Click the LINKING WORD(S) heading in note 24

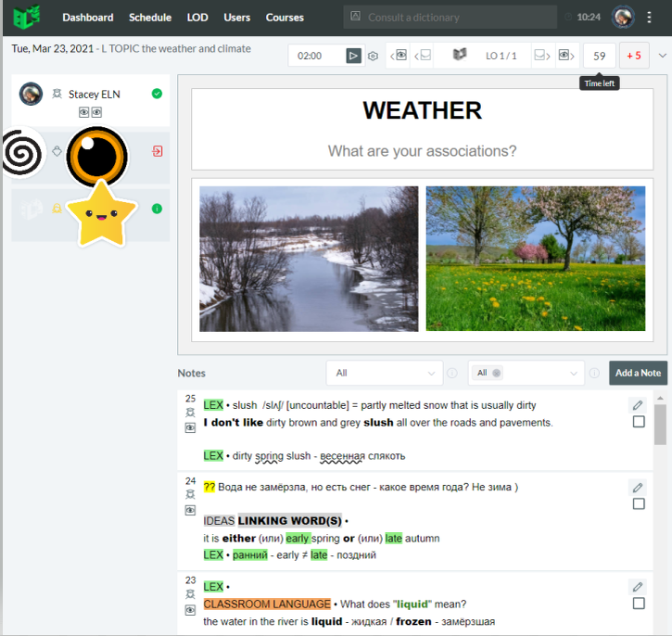coord(290,521)
